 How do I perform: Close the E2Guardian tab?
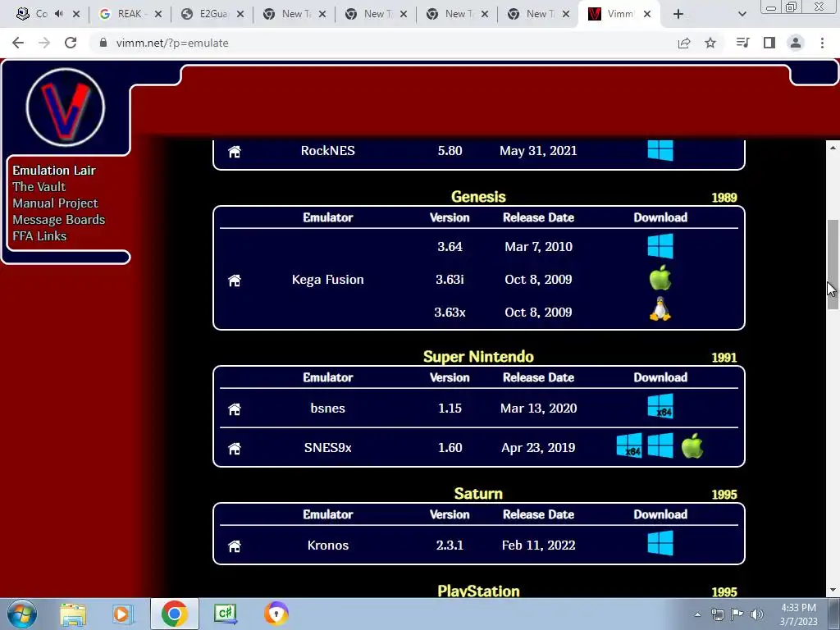[x=240, y=14]
